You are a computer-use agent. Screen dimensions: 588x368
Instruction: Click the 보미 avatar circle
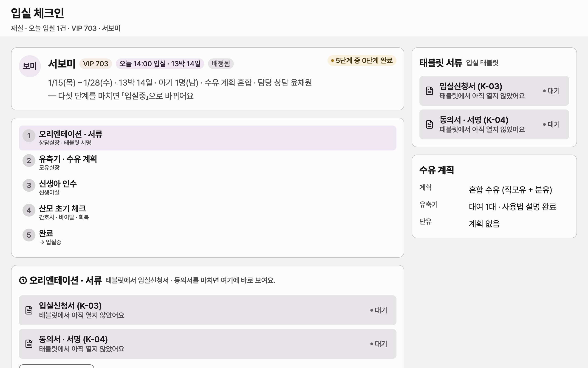tap(30, 66)
